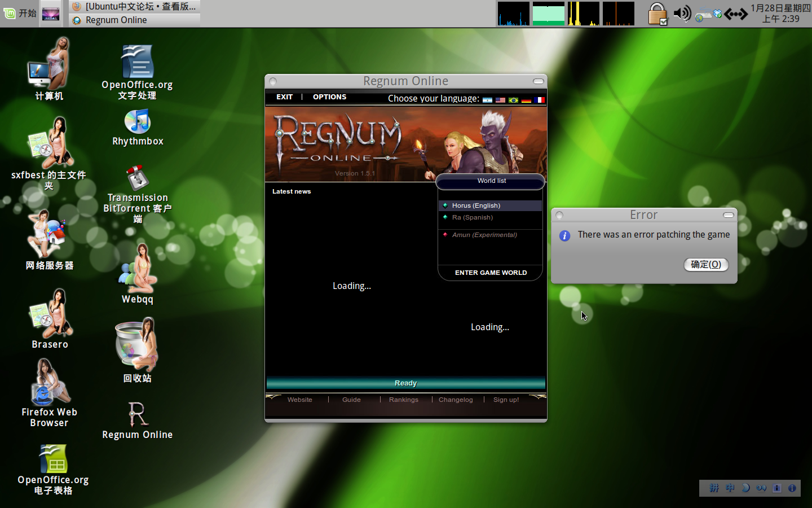Image resolution: width=812 pixels, height=508 pixels.
Task: Click the square info icon in IME bar
Action: coord(777,488)
